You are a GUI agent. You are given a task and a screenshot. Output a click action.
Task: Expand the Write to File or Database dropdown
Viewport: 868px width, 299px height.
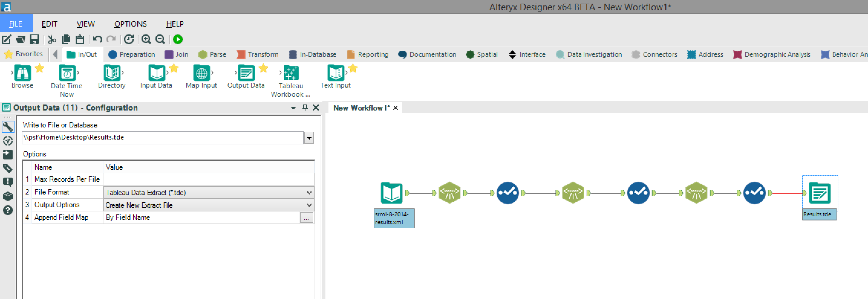[309, 138]
